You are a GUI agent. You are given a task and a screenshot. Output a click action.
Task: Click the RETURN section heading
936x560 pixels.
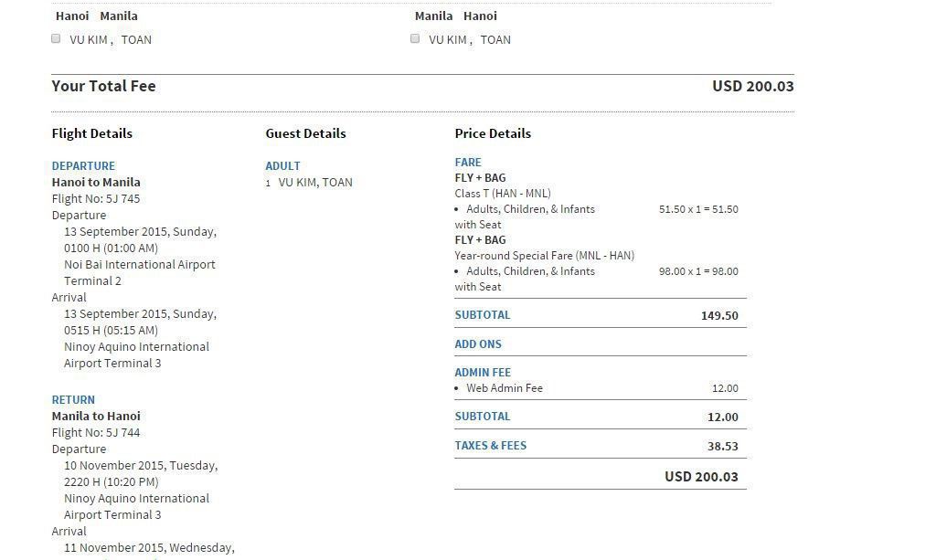coord(73,399)
